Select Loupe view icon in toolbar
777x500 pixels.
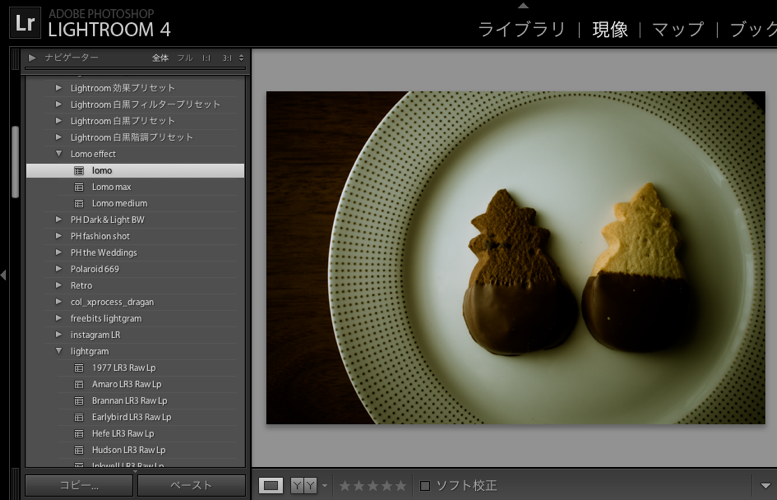click(x=271, y=486)
